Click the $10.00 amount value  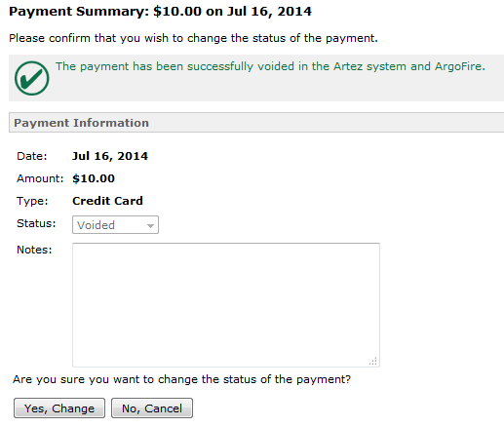(94, 178)
